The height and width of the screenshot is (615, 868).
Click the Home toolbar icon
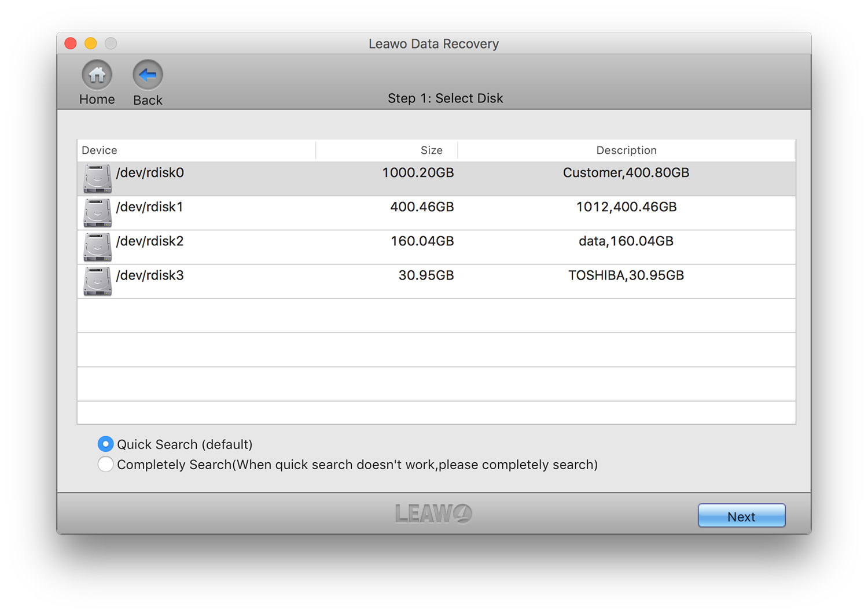(97, 75)
